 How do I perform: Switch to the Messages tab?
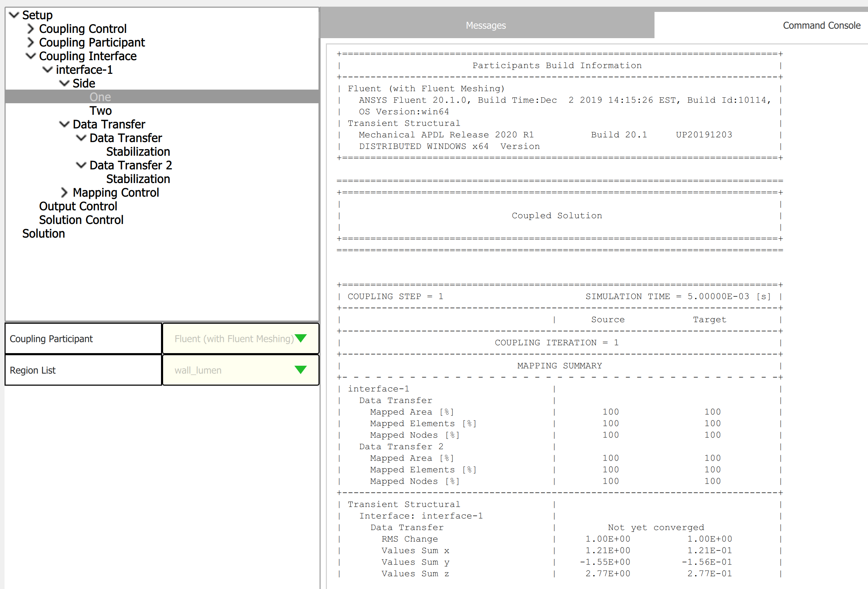tap(485, 26)
